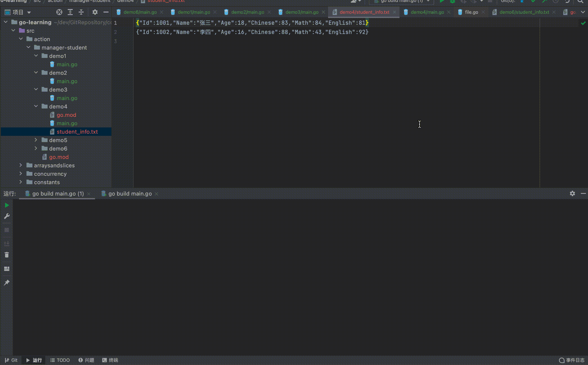Switch to demo6/student_info.txt tab

click(524, 12)
